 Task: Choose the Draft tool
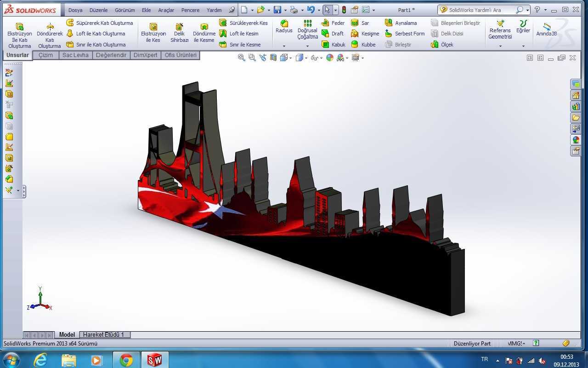coord(333,34)
